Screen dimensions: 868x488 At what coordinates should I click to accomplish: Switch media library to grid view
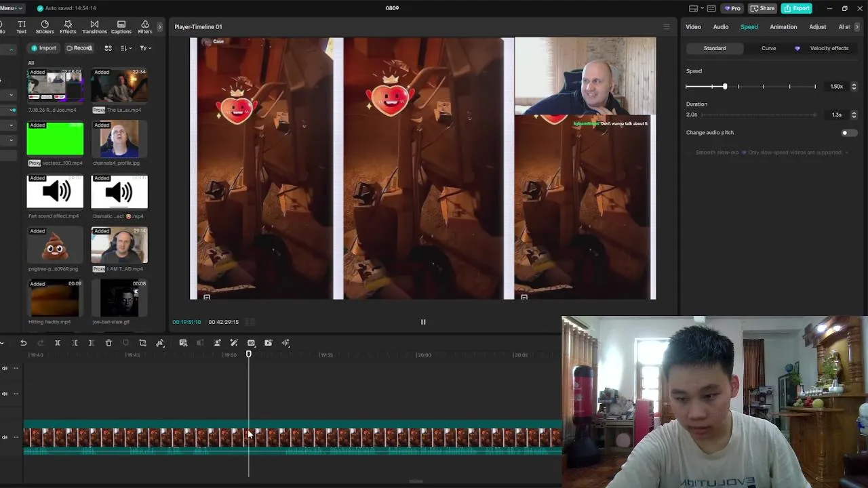108,48
